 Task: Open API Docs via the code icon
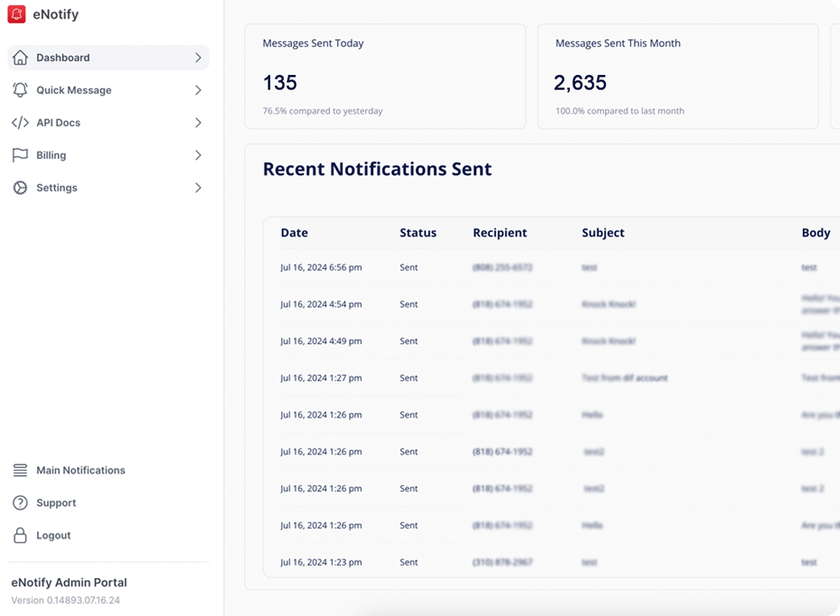point(20,122)
